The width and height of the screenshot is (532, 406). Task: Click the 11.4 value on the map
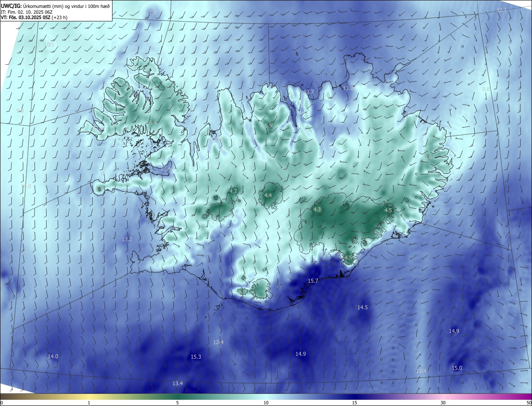coord(421,371)
